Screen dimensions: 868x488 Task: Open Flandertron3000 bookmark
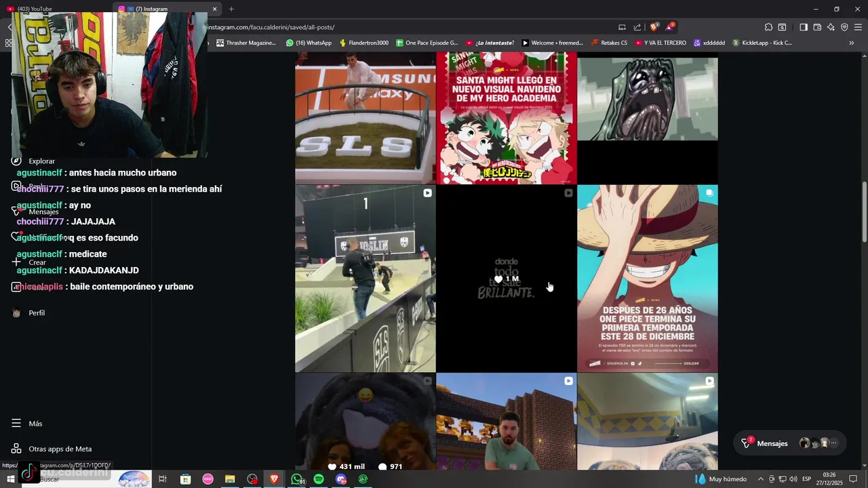tap(363, 43)
